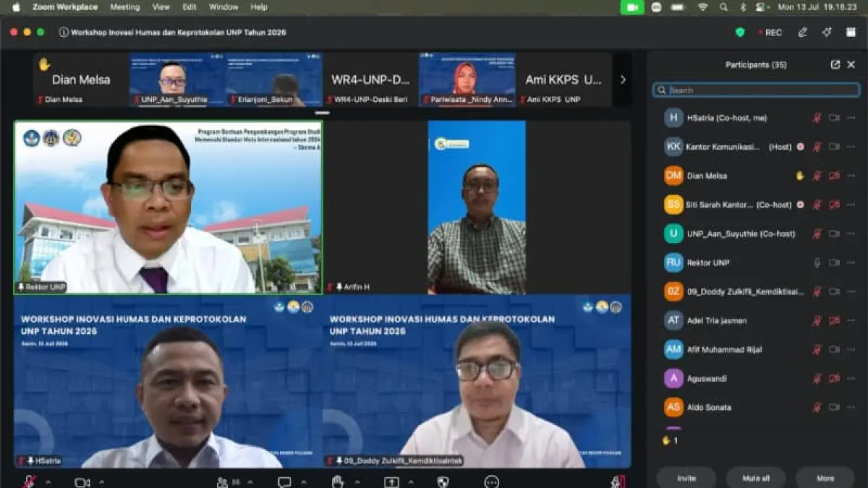Click the green encryption shield icon
The width and height of the screenshot is (868, 488).
click(740, 32)
